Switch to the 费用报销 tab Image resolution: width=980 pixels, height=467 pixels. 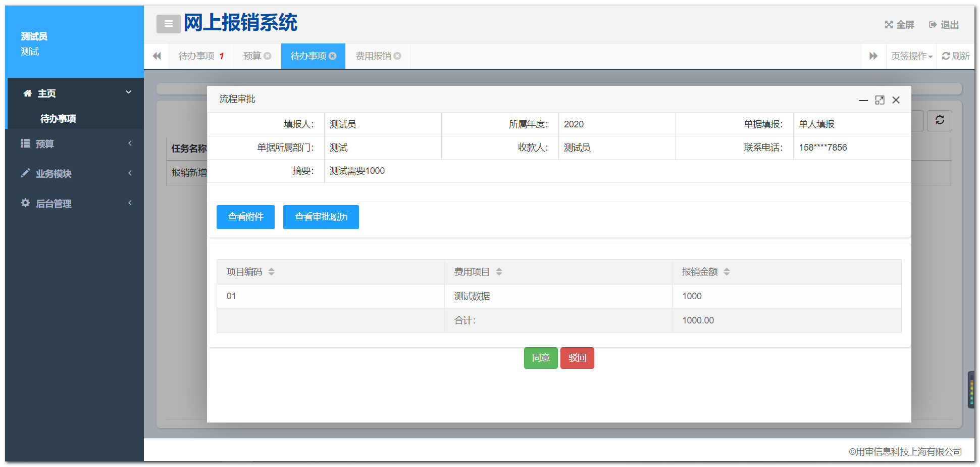click(373, 56)
